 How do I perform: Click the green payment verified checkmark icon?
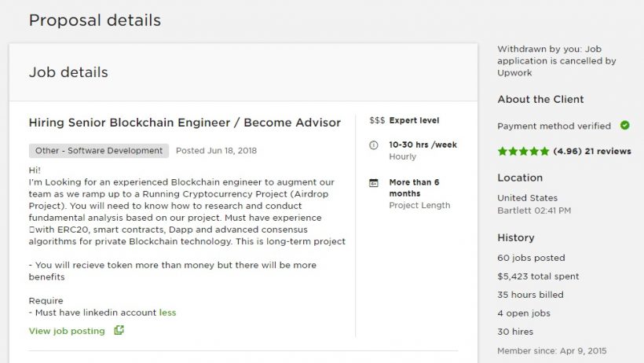tap(624, 126)
